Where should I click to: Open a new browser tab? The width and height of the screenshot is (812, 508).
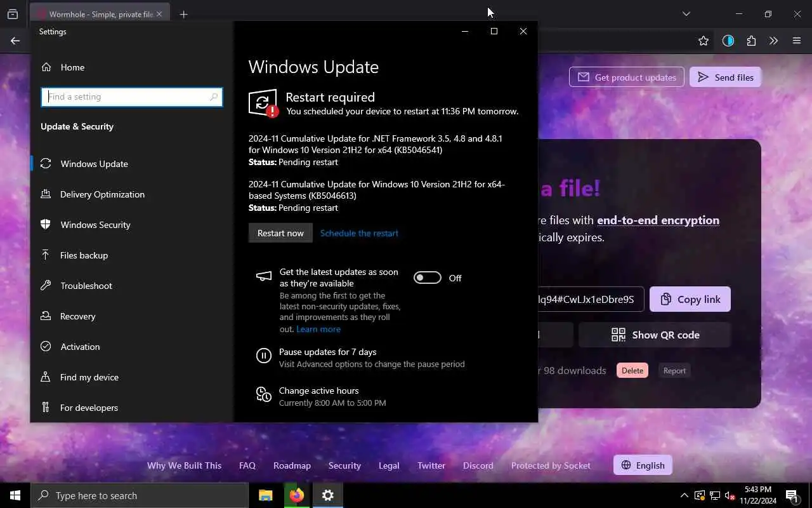tap(183, 14)
